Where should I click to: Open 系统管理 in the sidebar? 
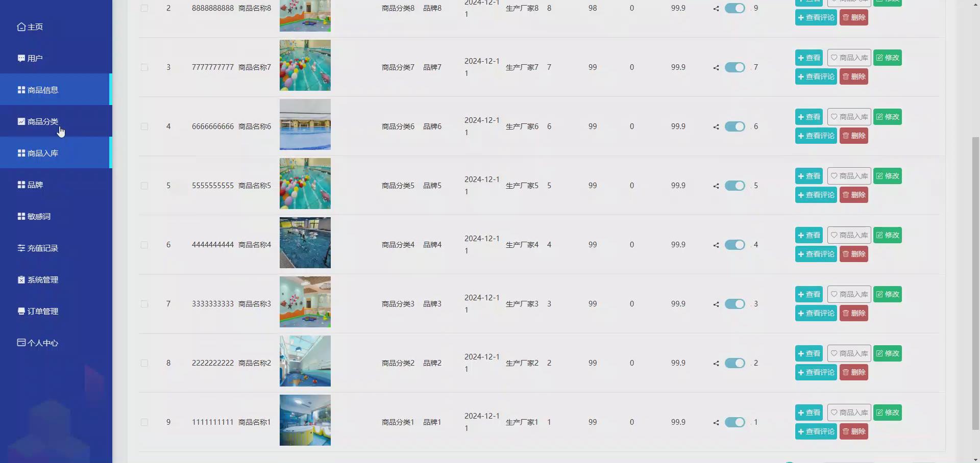click(56, 279)
